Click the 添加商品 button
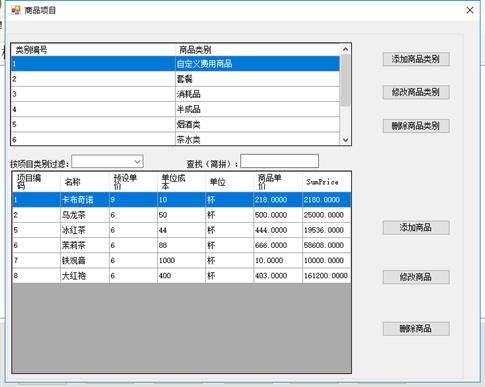This screenshot has height=387, width=485. coord(416,228)
